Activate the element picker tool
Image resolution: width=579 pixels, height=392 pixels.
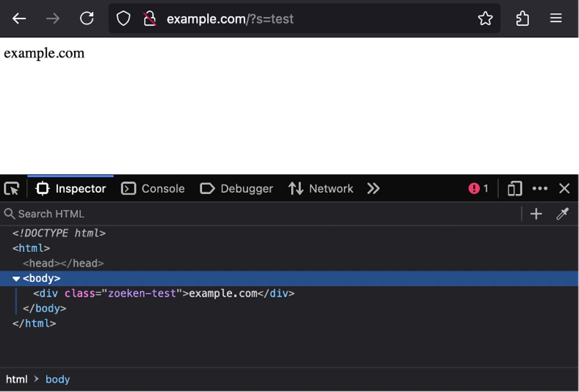[12, 189]
